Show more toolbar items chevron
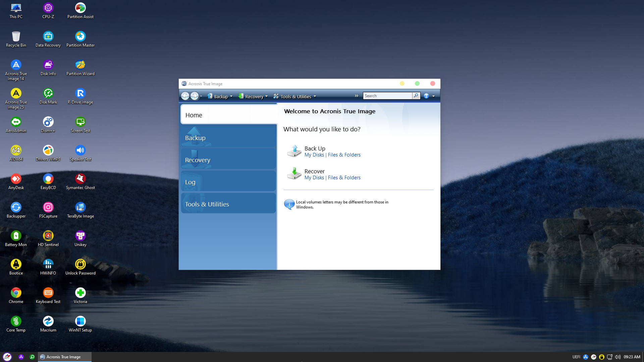 (357, 96)
